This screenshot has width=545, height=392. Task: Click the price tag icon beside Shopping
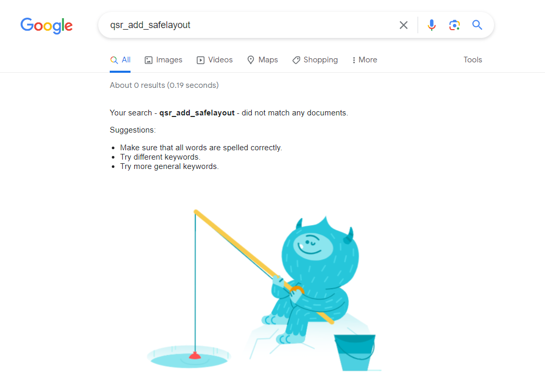point(296,60)
